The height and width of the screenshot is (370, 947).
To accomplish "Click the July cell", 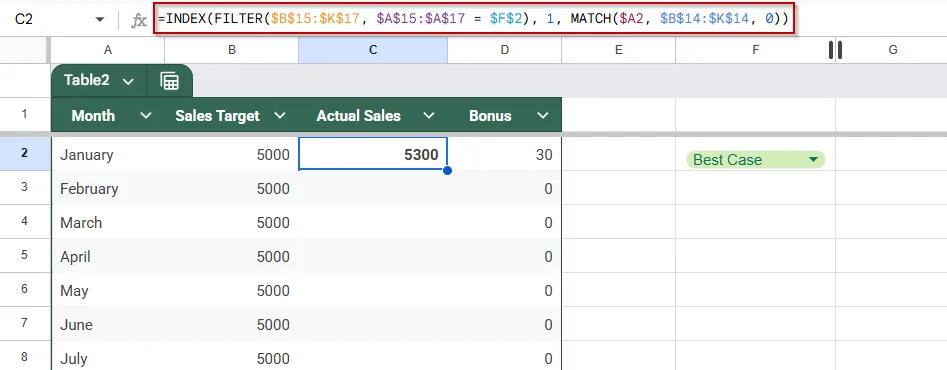I will click(108, 357).
